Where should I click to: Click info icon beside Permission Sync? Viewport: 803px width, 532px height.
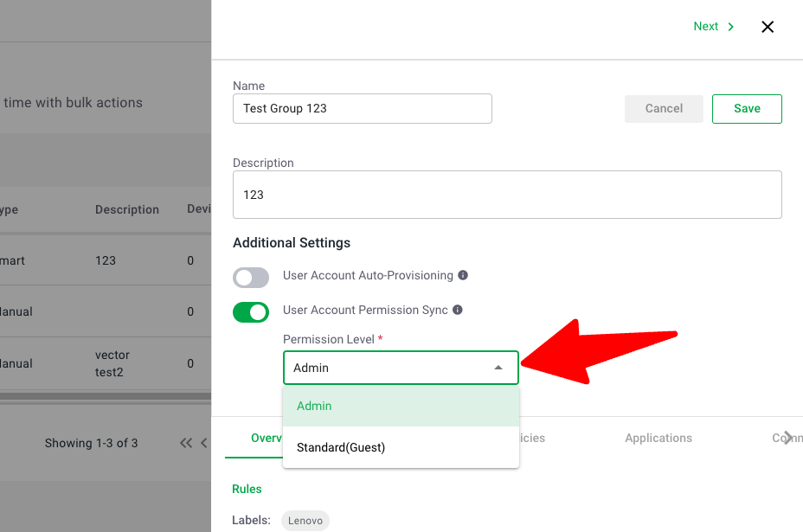(458, 310)
